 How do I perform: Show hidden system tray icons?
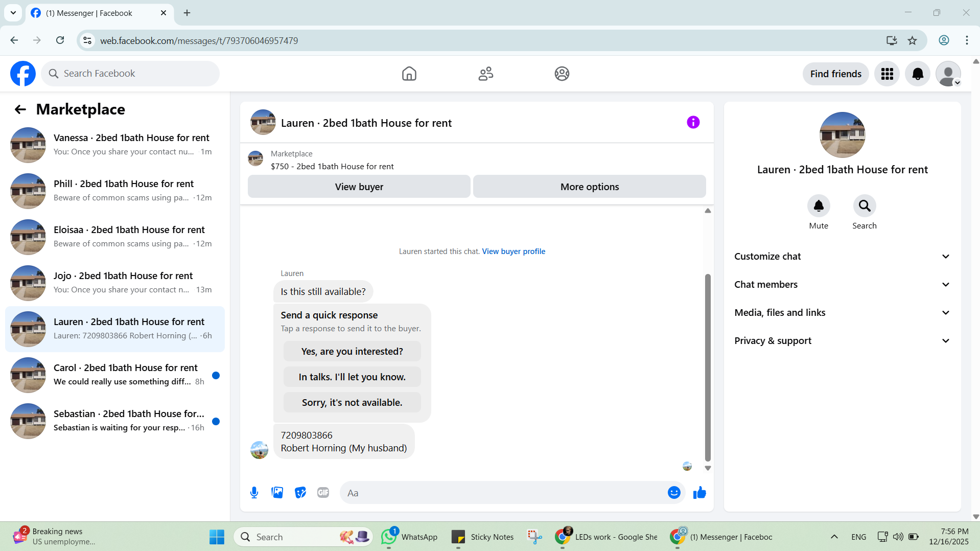pyautogui.click(x=834, y=537)
